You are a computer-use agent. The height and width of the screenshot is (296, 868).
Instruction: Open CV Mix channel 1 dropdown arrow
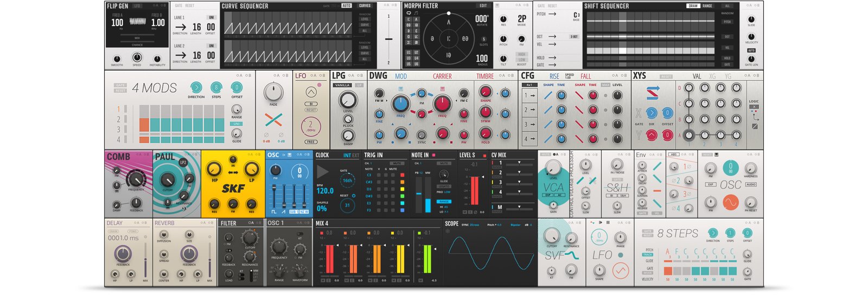519,163
